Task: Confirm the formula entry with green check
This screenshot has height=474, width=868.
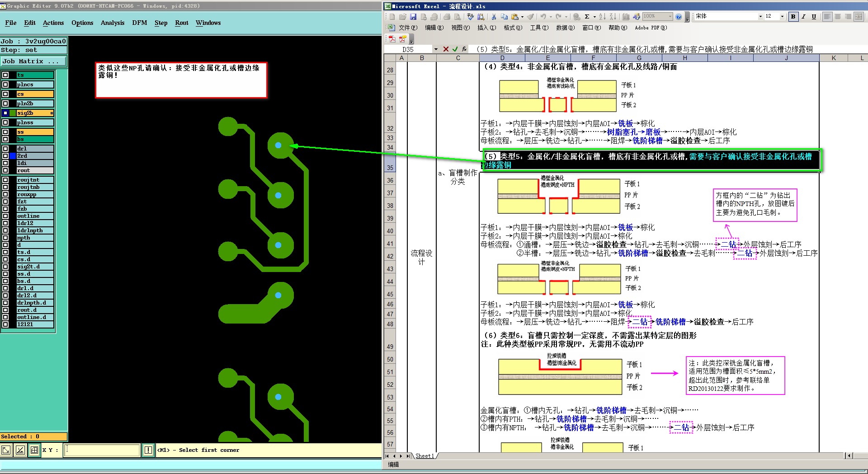Action: point(455,49)
